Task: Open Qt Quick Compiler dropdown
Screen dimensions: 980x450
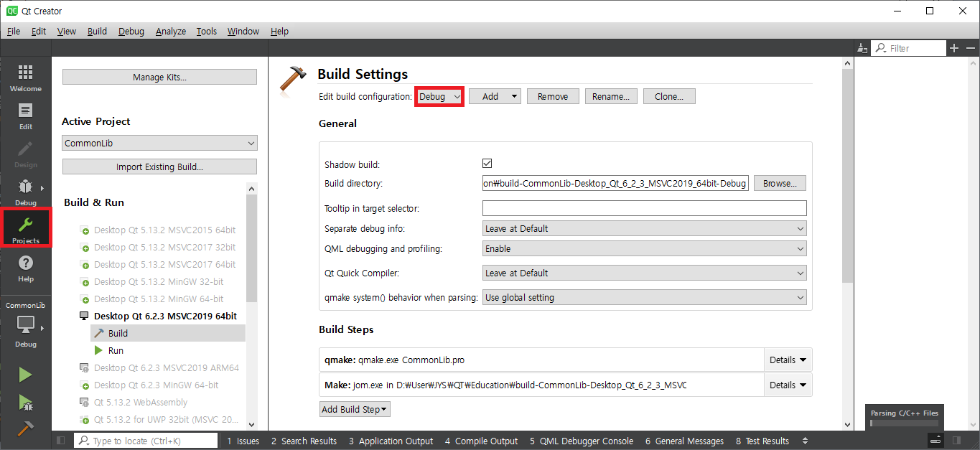Action: click(x=644, y=273)
